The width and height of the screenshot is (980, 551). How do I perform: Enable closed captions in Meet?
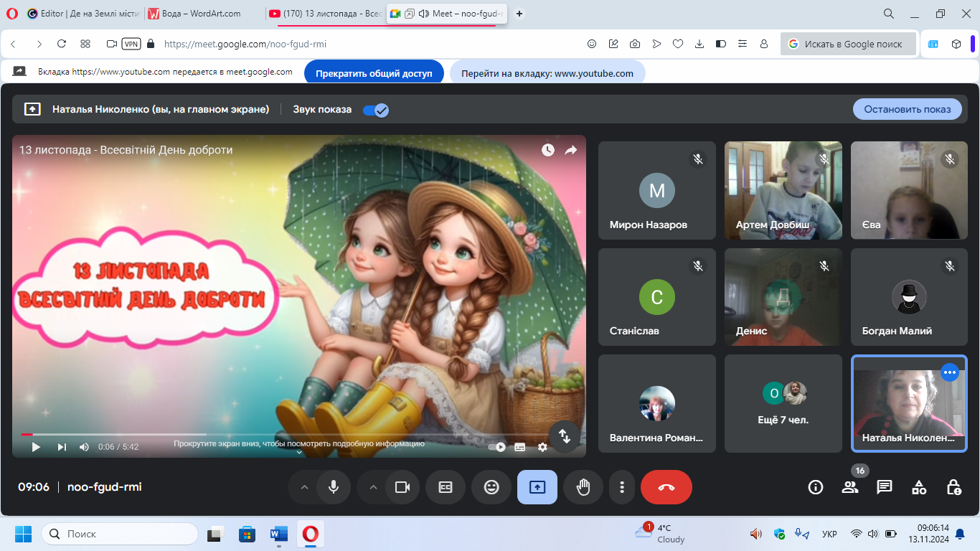(x=446, y=487)
